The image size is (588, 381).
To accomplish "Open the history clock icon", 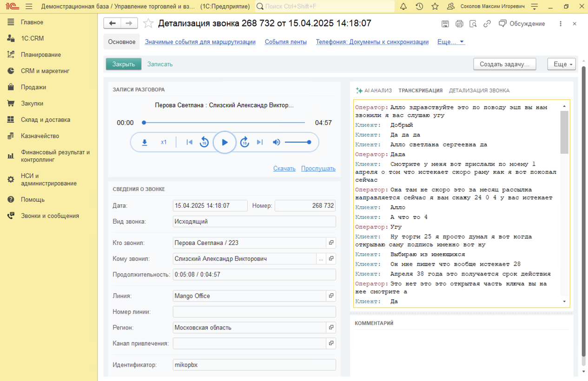I will (419, 7).
